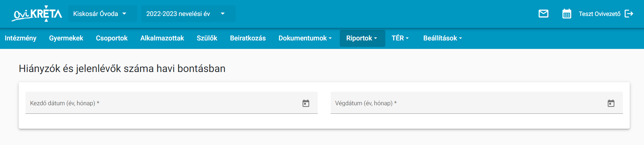Expand the TÉR menu
The height and width of the screenshot is (145, 644).
coord(400,38)
